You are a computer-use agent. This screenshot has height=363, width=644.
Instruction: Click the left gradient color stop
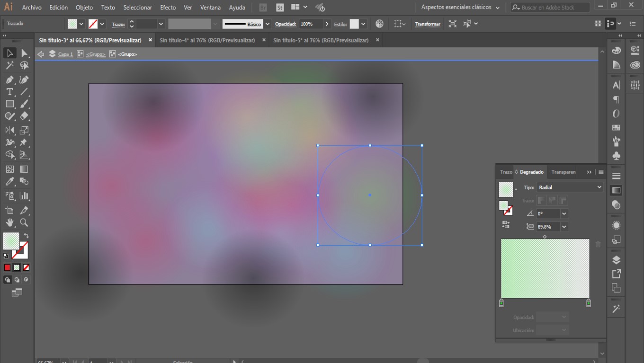501,303
